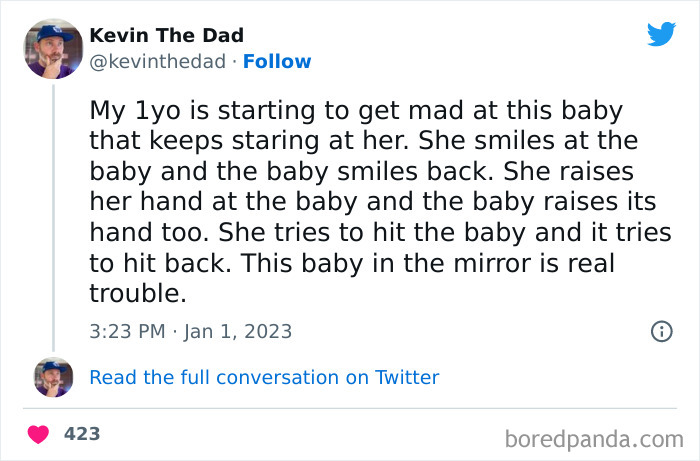Click the Twitter bird logo
The image size is (700, 461).
pyautogui.click(x=661, y=34)
